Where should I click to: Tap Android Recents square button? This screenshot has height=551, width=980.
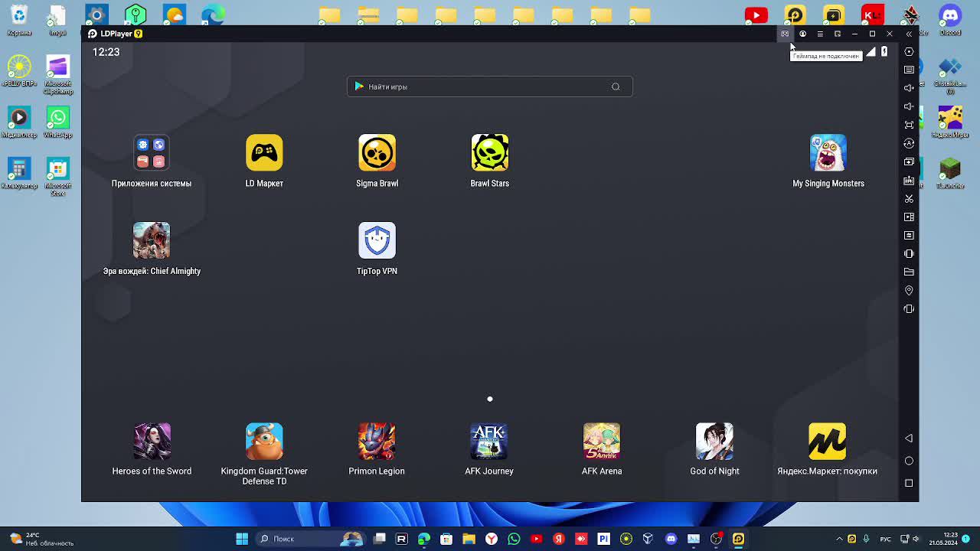(x=909, y=483)
